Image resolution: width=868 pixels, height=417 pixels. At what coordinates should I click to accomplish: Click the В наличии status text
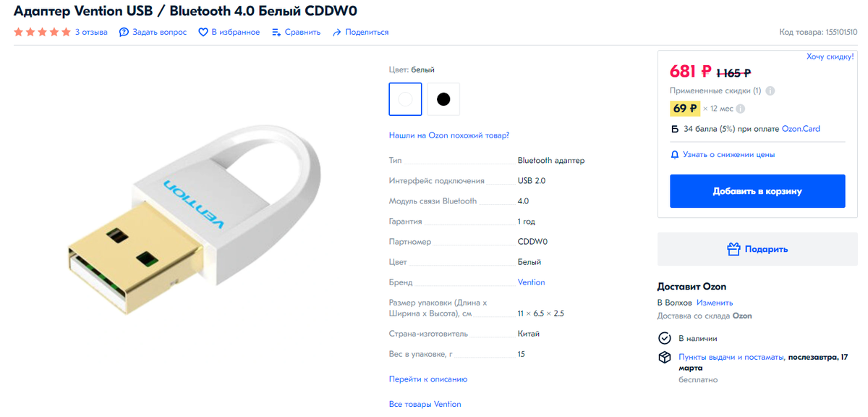698,339
